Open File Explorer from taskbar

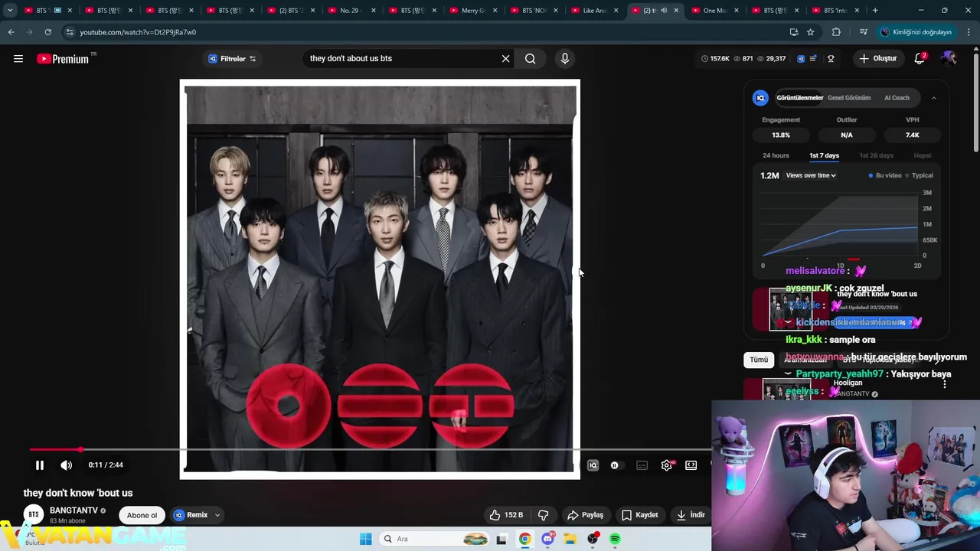coord(570,540)
